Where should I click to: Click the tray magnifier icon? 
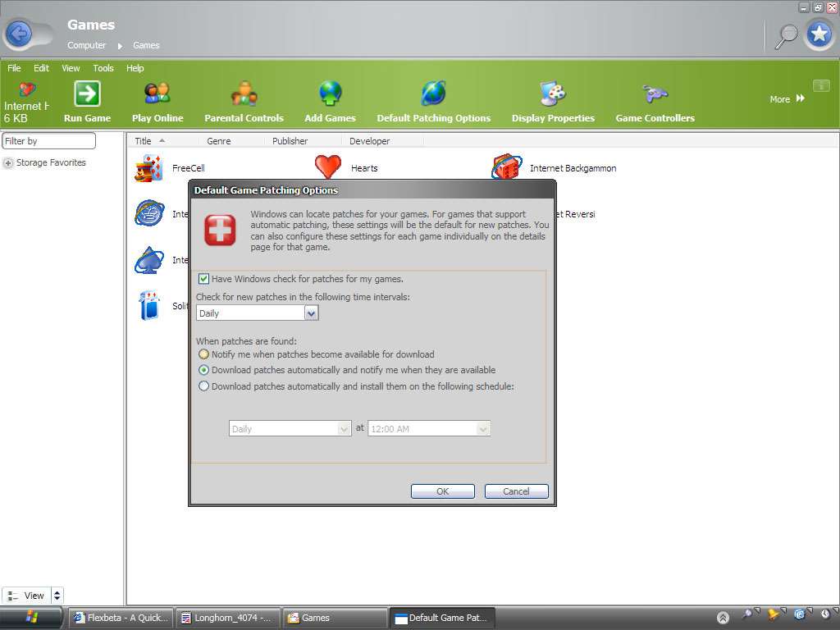click(x=746, y=614)
